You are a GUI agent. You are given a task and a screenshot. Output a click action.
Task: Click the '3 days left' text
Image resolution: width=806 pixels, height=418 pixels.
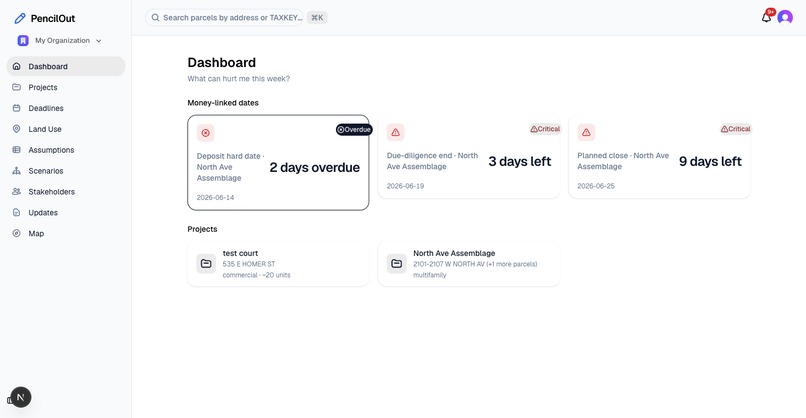tap(520, 161)
